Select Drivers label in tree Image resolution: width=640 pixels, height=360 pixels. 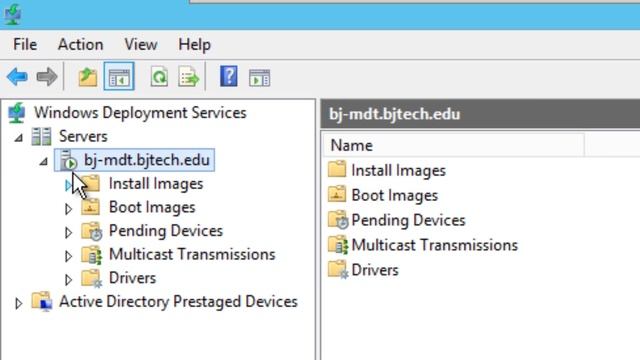point(132,278)
